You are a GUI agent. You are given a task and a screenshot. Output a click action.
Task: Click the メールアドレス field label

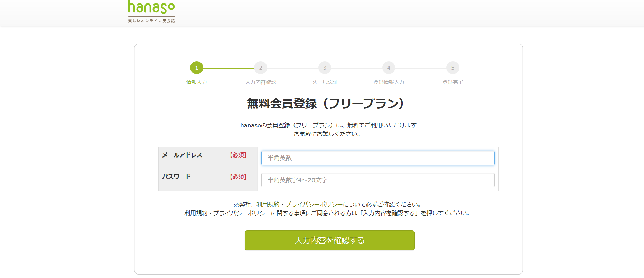[182, 155]
